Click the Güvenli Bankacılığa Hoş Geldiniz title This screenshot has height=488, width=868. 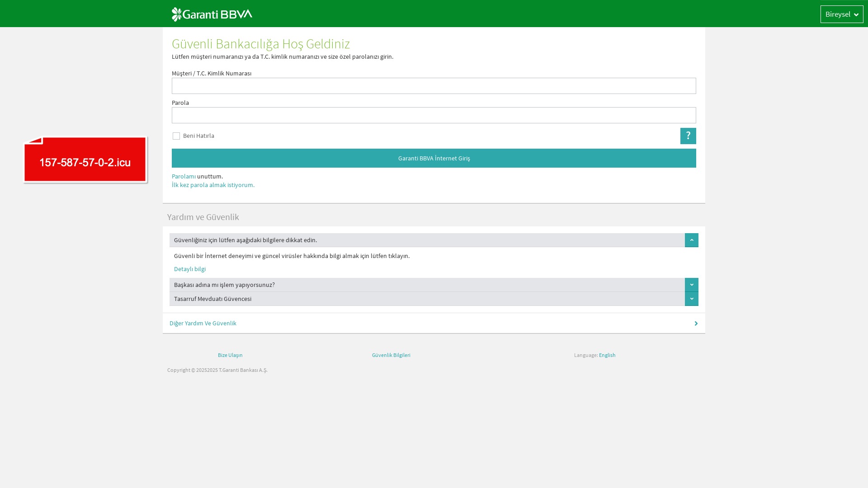261,43
